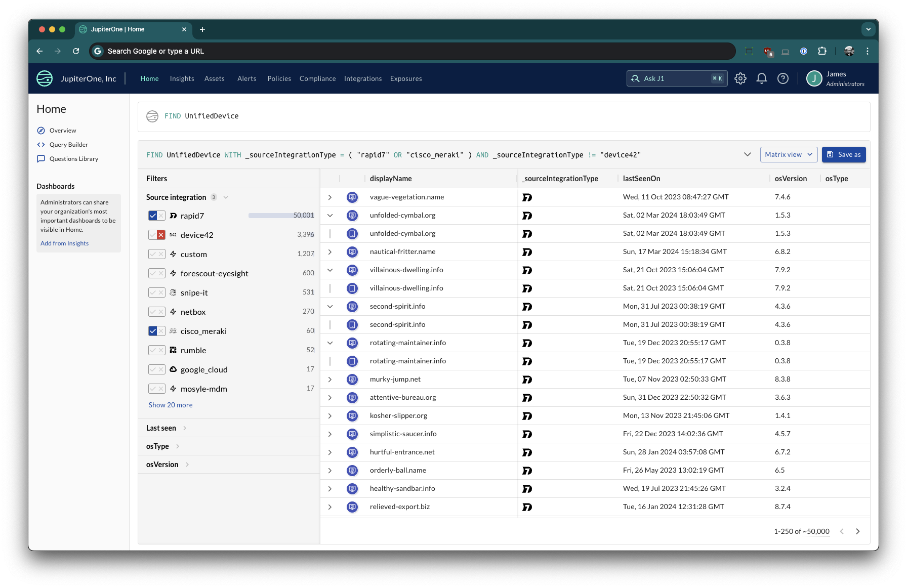The height and width of the screenshot is (588, 907).
Task: Open the settings gear icon
Action: coord(740,78)
